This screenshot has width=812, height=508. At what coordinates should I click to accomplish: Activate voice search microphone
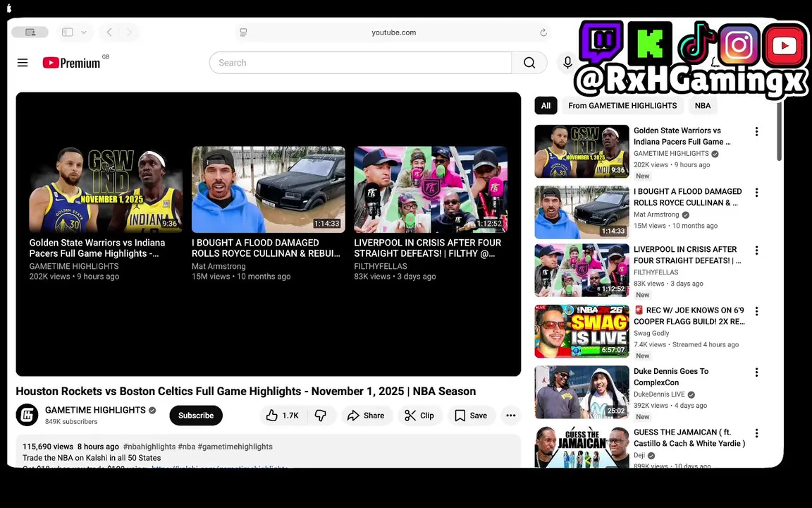(567, 63)
